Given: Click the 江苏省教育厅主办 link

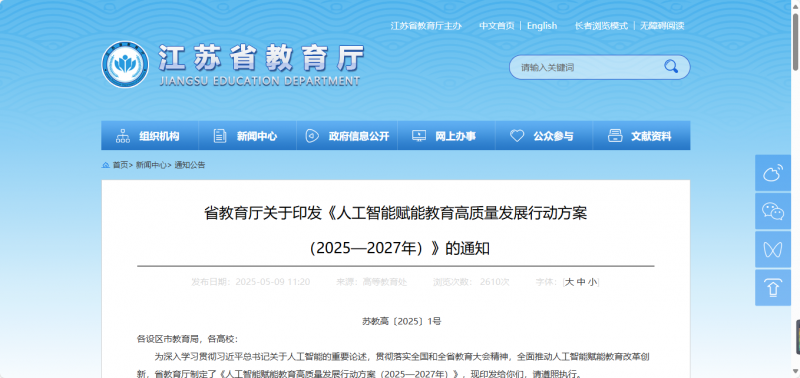Looking at the screenshot, I should point(426,26).
